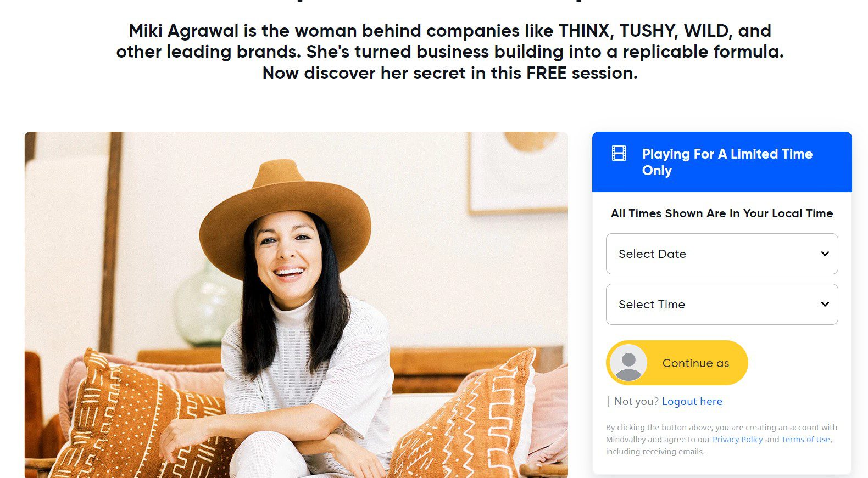
Task: Click the THINX brand name in the description
Action: pyautogui.click(x=586, y=31)
